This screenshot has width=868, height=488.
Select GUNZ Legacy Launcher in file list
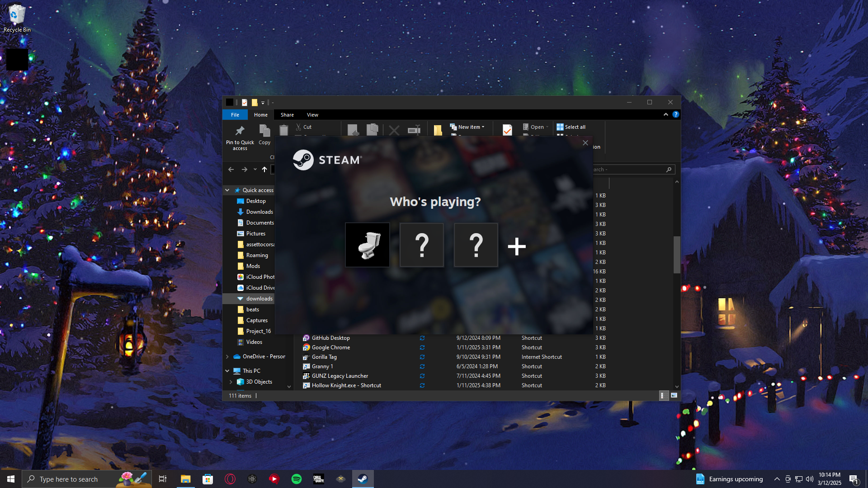340,376
